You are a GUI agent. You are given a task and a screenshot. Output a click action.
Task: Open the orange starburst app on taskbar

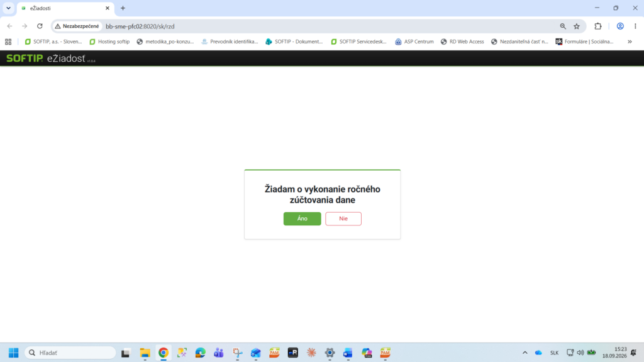pyautogui.click(x=311, y=353)
